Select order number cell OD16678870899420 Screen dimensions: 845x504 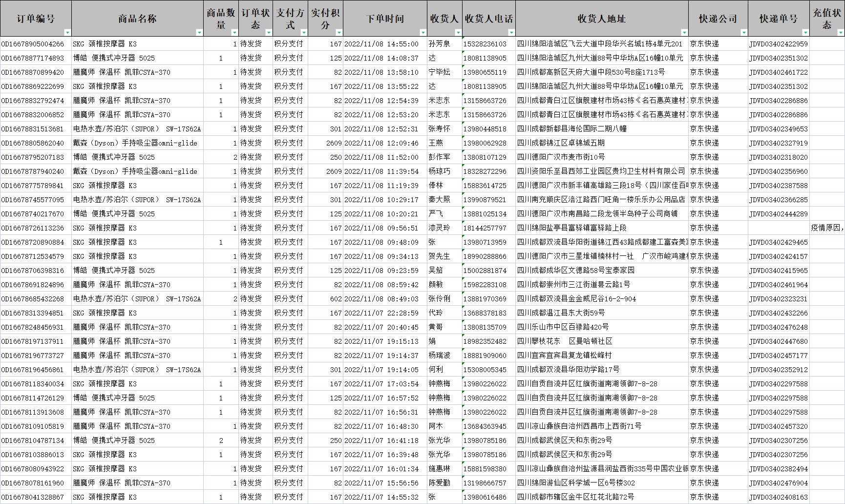(36, 72)
